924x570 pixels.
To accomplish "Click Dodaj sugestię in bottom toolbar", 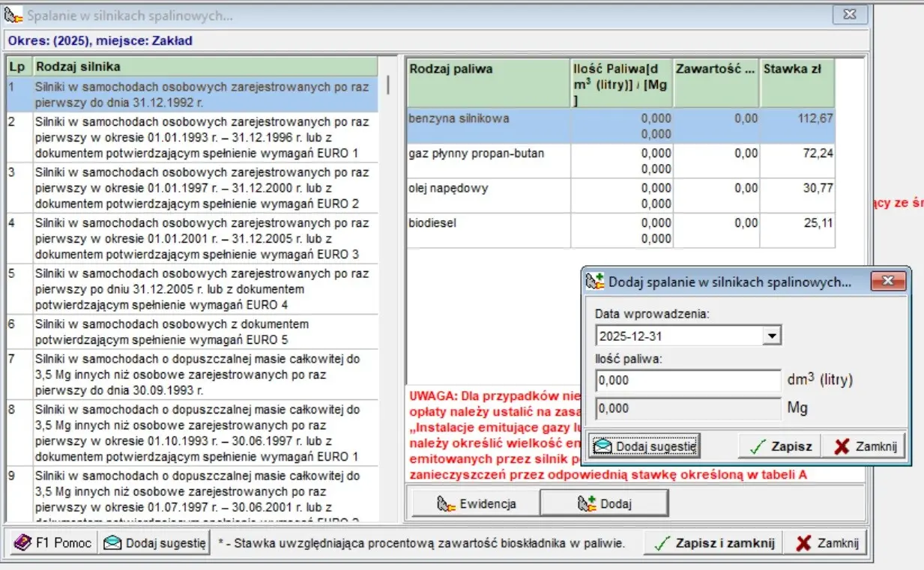I will click(x=154, y=543).
